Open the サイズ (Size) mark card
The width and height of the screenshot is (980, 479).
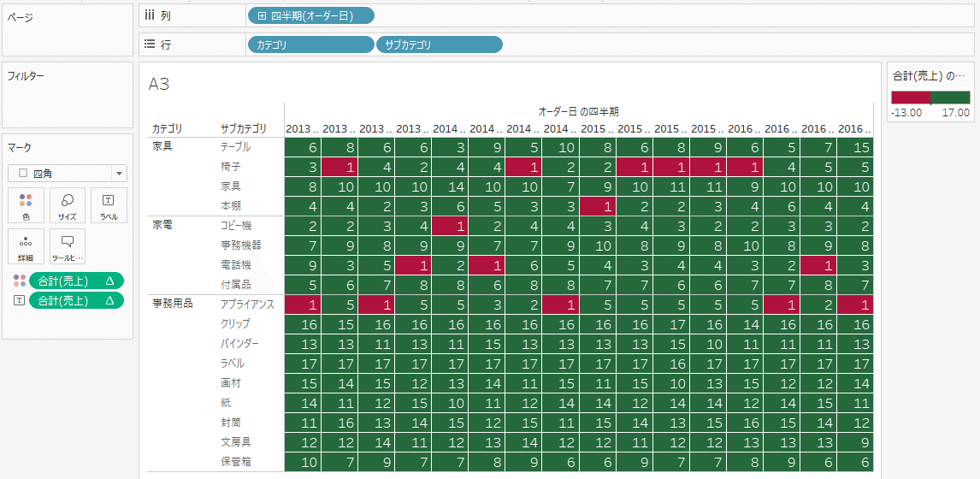click(68, 205)
